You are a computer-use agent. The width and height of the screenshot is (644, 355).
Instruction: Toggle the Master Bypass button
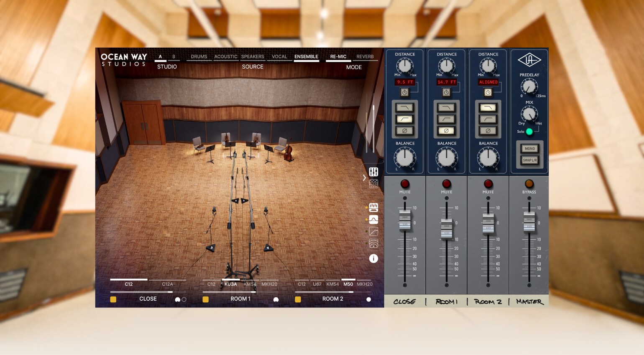click(529, 184)
